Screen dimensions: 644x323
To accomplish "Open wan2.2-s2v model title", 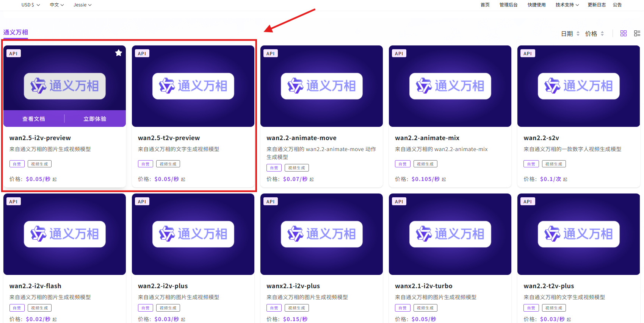I will click(x=541, y=138).
